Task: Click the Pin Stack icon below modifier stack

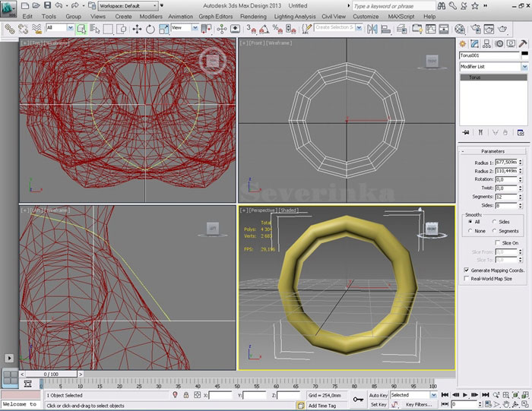Action: click(465, 134)
